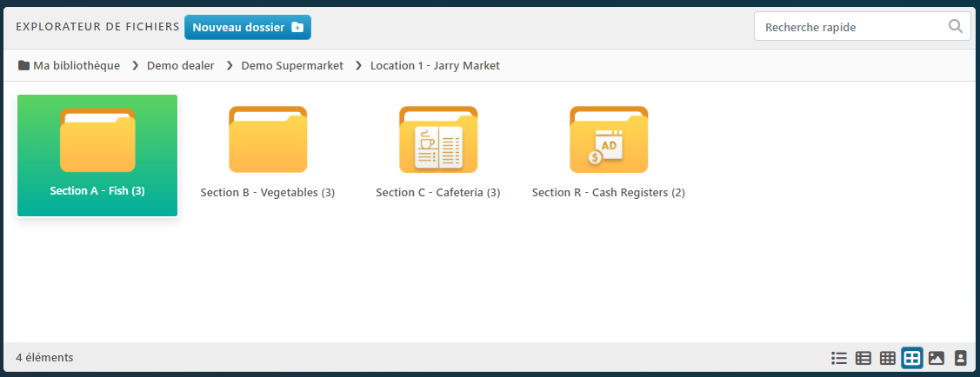The image size is (980, 377).
Task: Click the Section R - Cash Registers (2) label
Action: coord(609,193)
